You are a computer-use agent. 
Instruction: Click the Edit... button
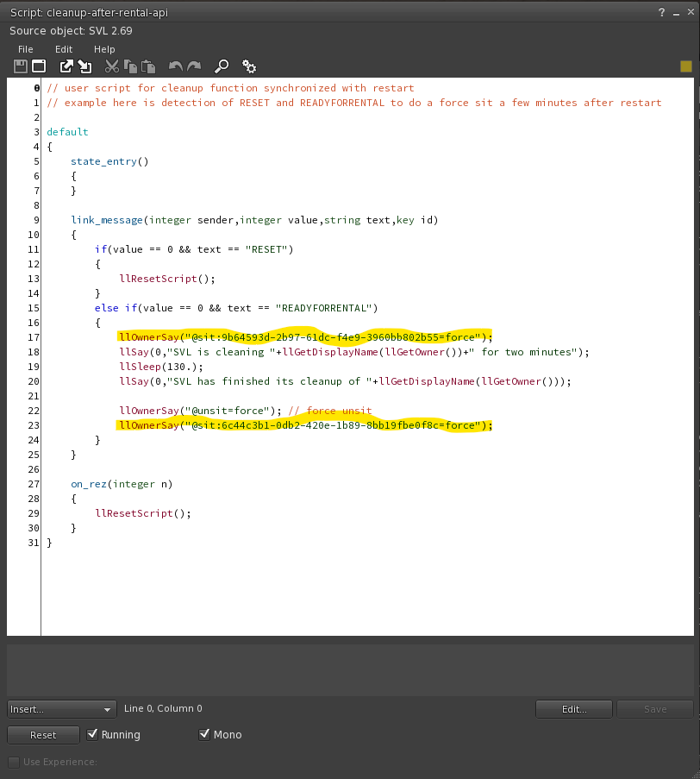(574, 709)
